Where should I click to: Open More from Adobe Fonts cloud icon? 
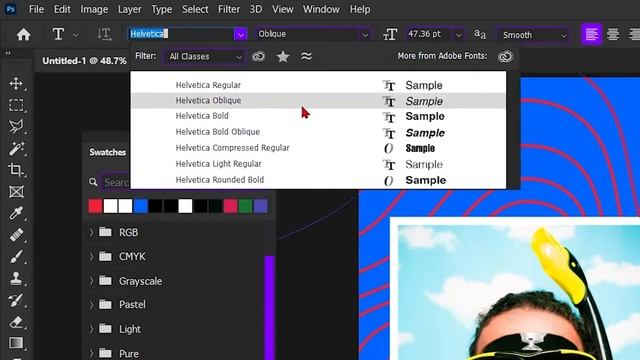point(505,56)
